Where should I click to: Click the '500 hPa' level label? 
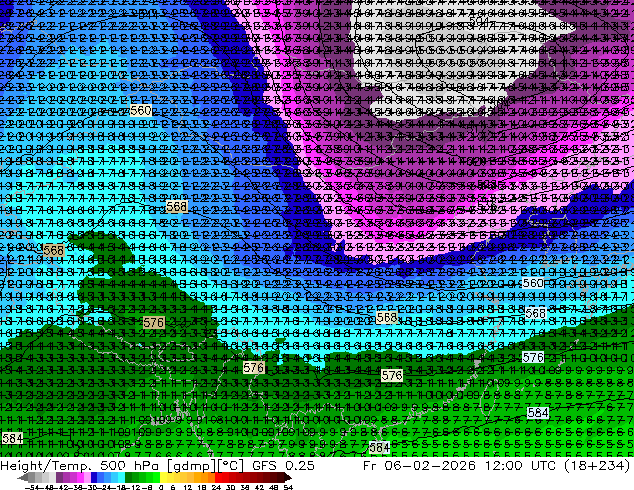tap(129, 466)
